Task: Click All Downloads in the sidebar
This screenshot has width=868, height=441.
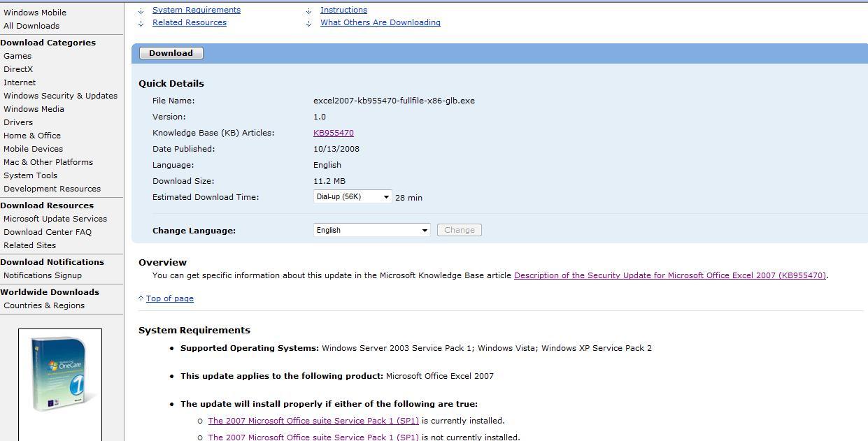Action: pyautogui.click(x=31, y=26)
